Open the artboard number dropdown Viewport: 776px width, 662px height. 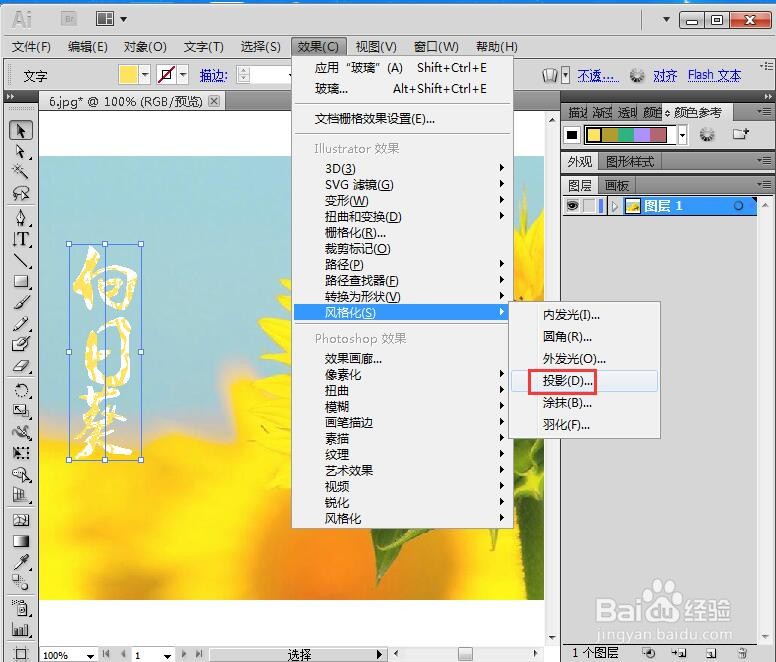(x=168, y=656)
